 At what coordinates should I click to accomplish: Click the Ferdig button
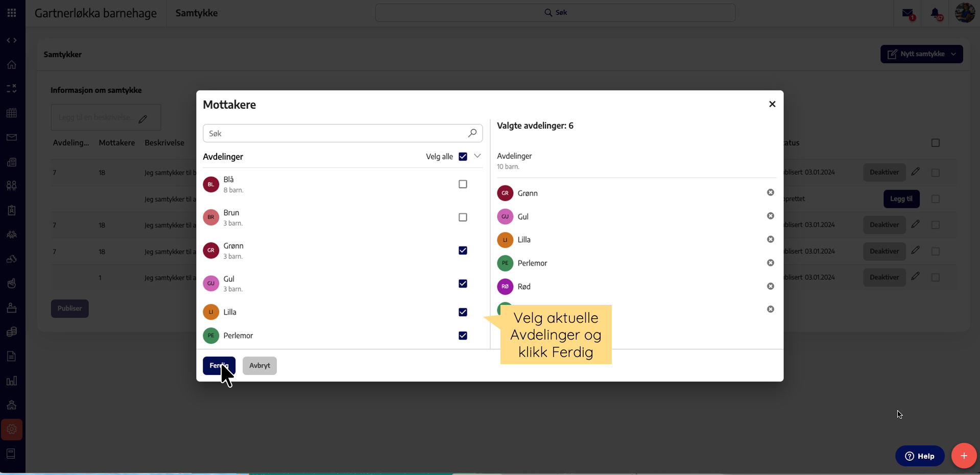click(x=219, y=366)
